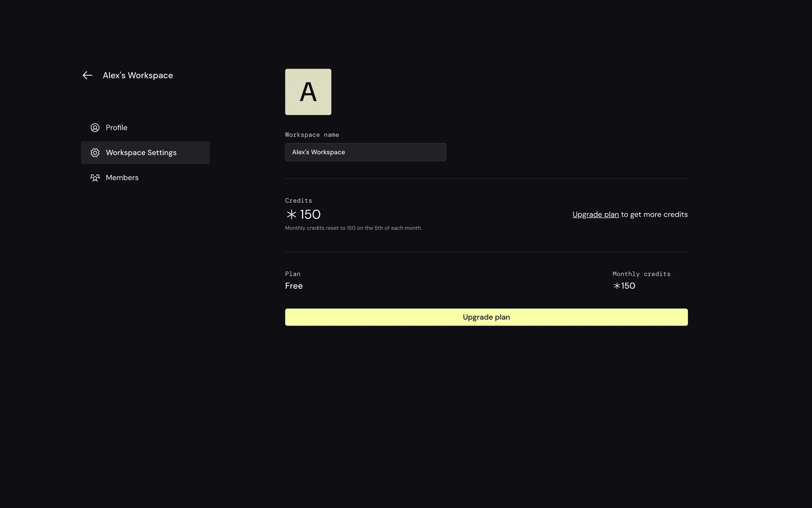Click the Credits section label
812x508 pixels.
(298, 201)
